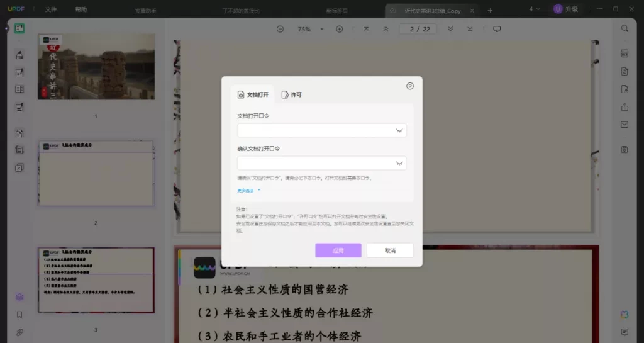Click the 升级 upgrade button
The image size is (644, 343).
point(566,9)
